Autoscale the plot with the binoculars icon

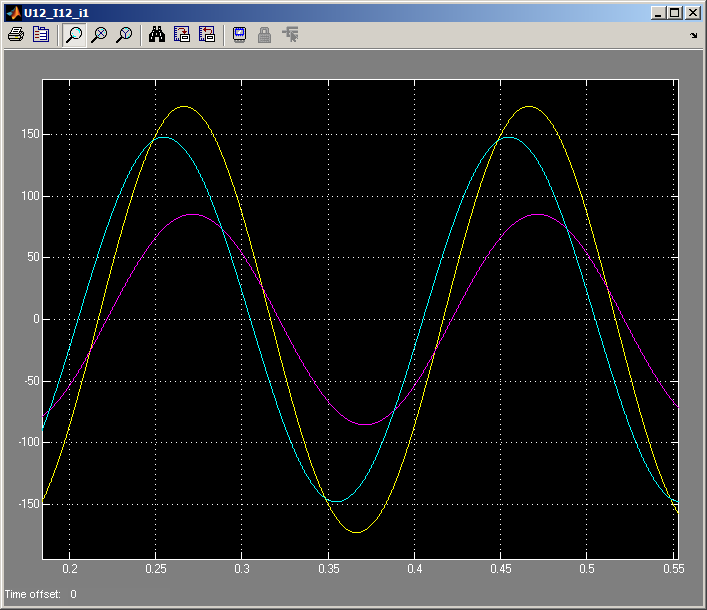tap(157, 35)
